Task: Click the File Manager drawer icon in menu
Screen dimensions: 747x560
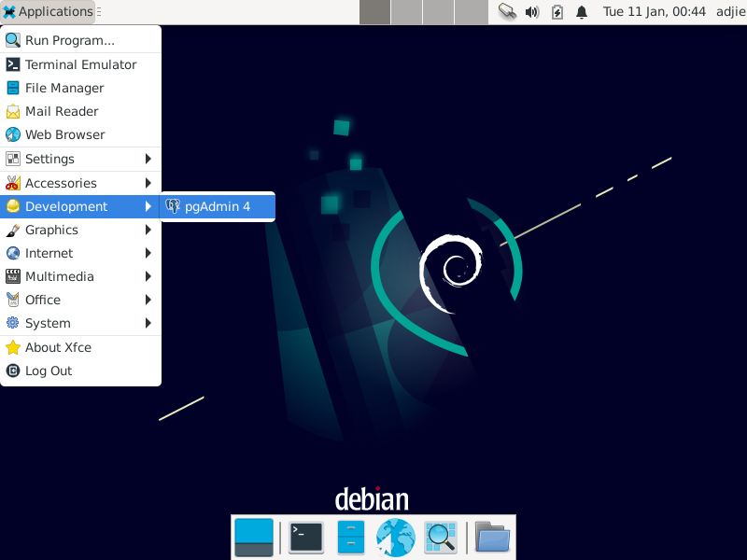Action: [13, 88]
